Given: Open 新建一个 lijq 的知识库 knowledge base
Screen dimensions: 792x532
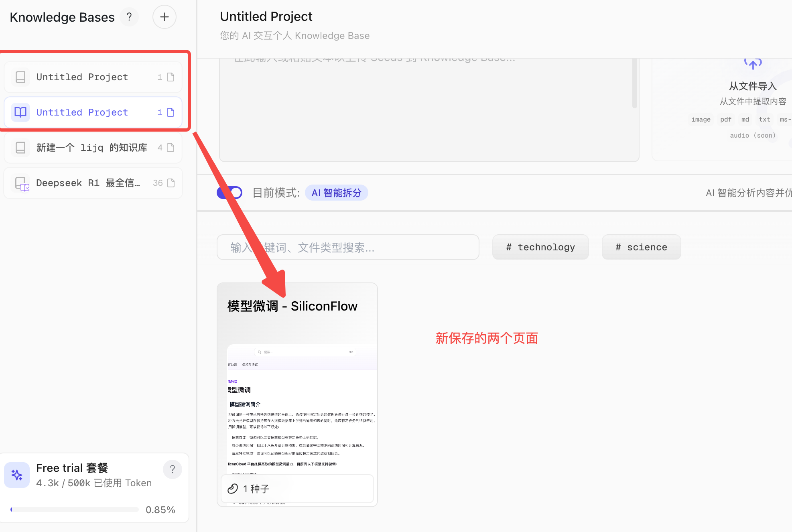Looking at the screenshot, I should click(x=93, y=148).
